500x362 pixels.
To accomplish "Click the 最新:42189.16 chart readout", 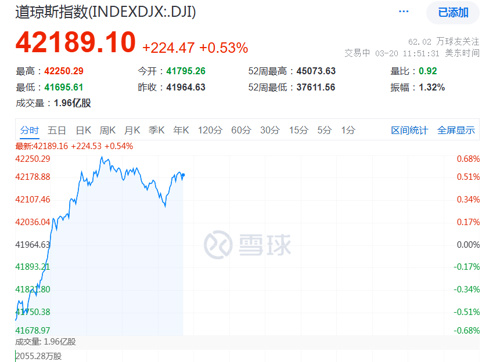I will pos(42,146).
